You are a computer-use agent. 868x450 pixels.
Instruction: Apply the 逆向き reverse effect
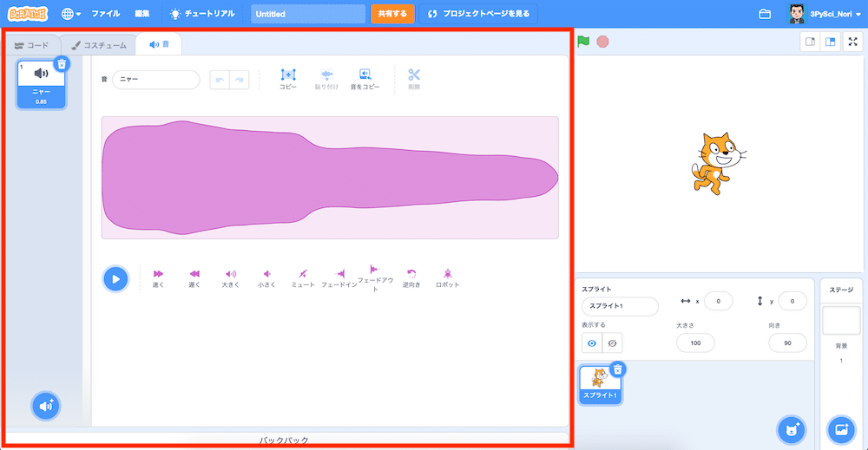[x=411, y=278]
